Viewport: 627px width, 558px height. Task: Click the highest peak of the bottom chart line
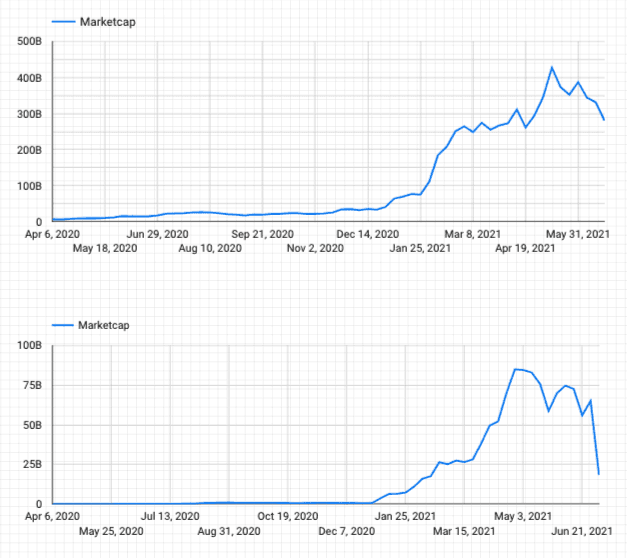pyautogui.click(x=515, y=369)
